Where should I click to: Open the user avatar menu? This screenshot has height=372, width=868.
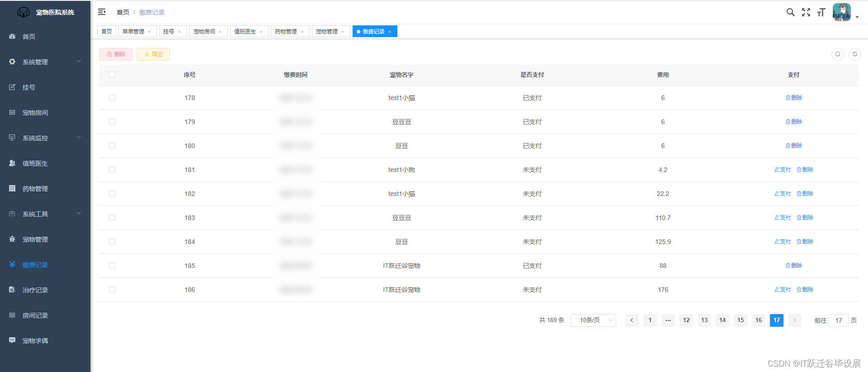[x=842, y=12]
